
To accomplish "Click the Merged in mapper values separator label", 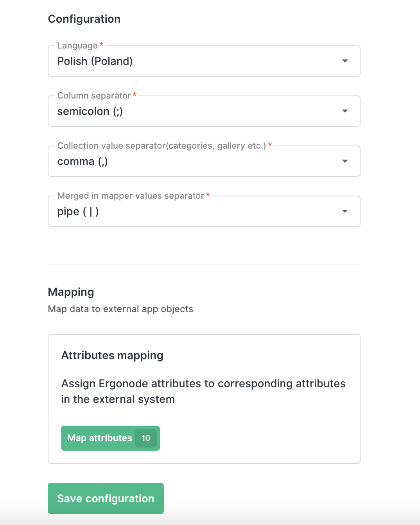I will pos(131,196).
